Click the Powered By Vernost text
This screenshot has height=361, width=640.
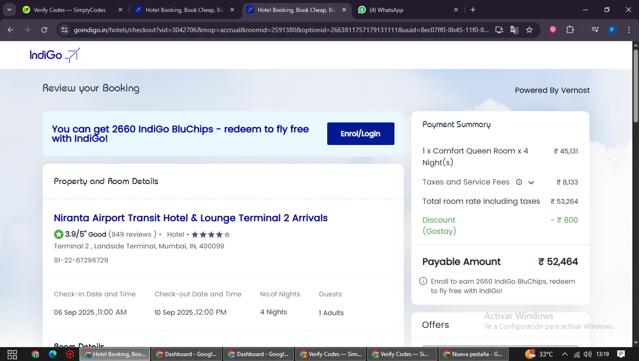click(x=552, y=90)
